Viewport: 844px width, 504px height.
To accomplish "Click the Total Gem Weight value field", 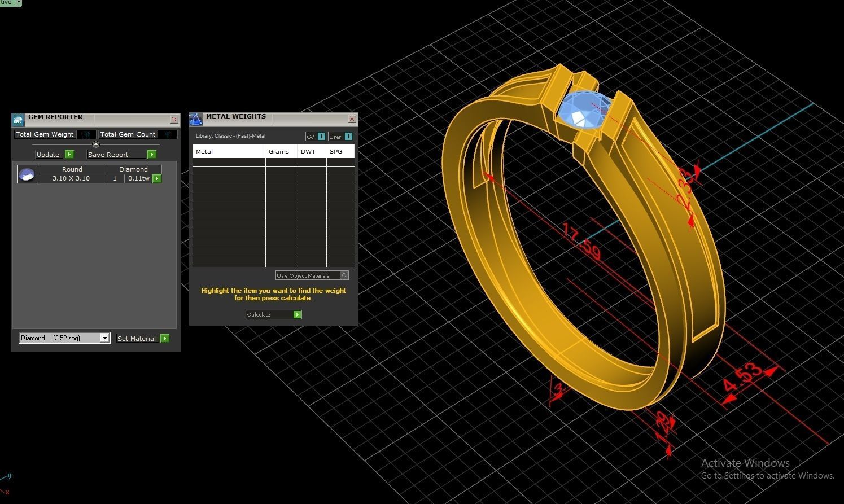I will pyautogui.click(x=86, y=134).
